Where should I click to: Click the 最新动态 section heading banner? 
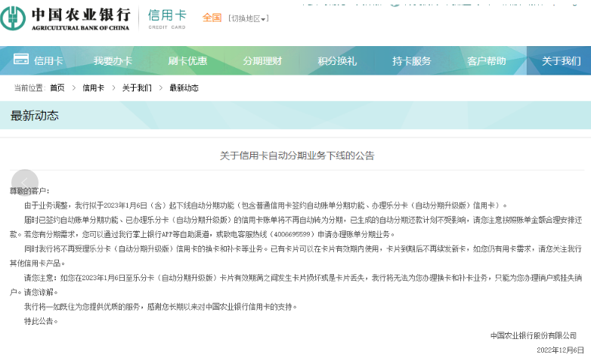(x=35, y=116)
